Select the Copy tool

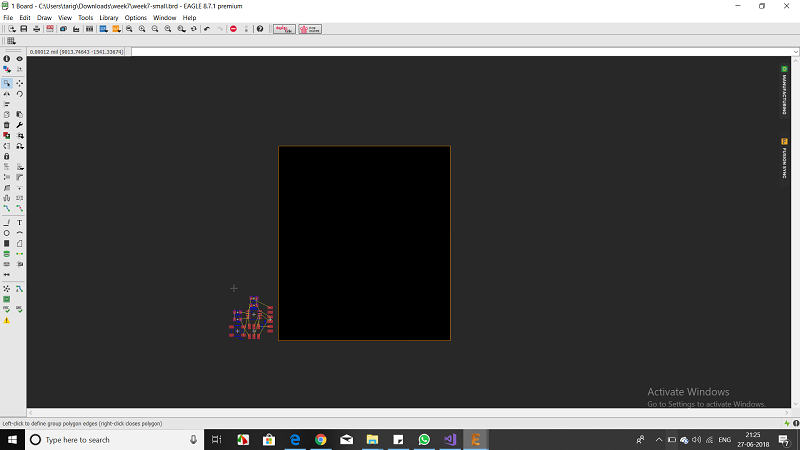click(x=7, y=114)
